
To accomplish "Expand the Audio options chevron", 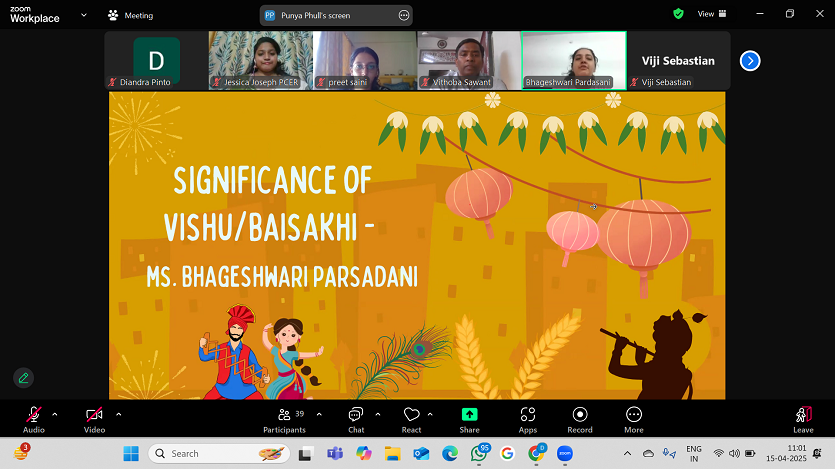I will [55, 414].
